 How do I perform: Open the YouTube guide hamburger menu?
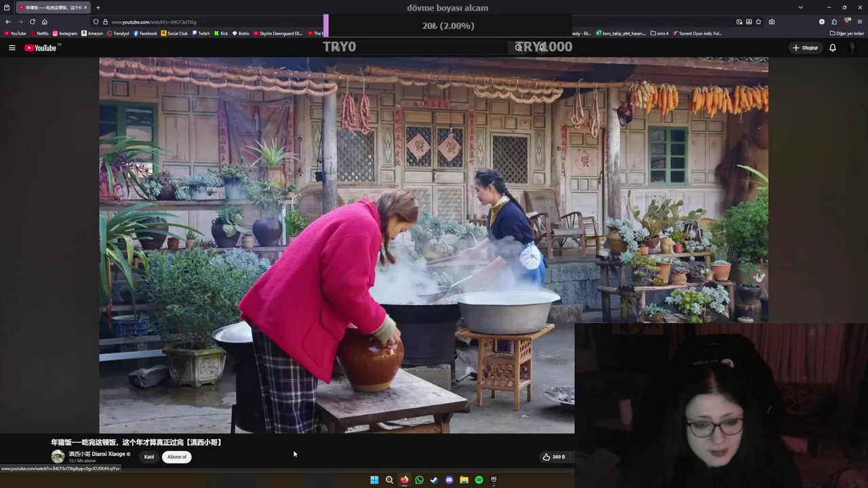pyautogui.click(x=12, y=47)
